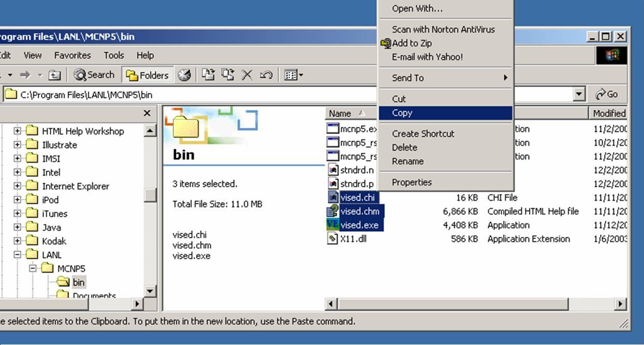Expand the iPod folder node
The height and width of the screenshot is (345, 644).
pos(18,200)
